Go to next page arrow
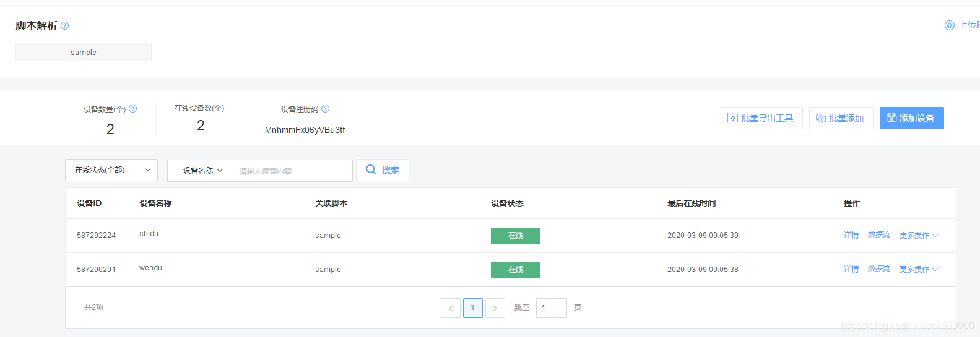 (495, 308)
